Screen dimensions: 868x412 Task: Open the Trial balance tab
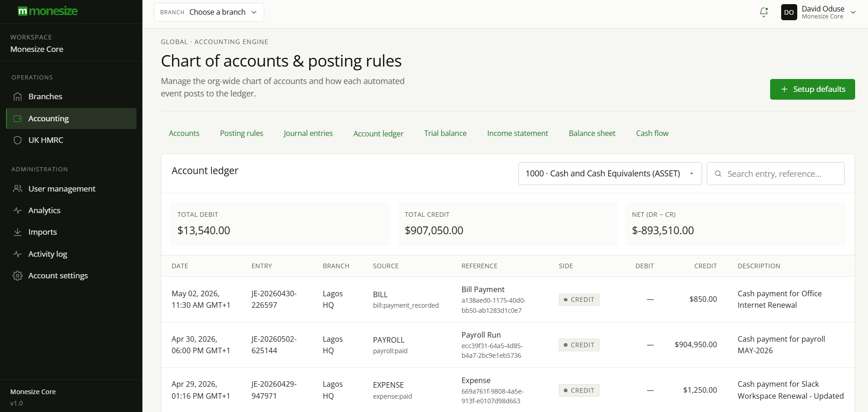click(x=445, y=133)
